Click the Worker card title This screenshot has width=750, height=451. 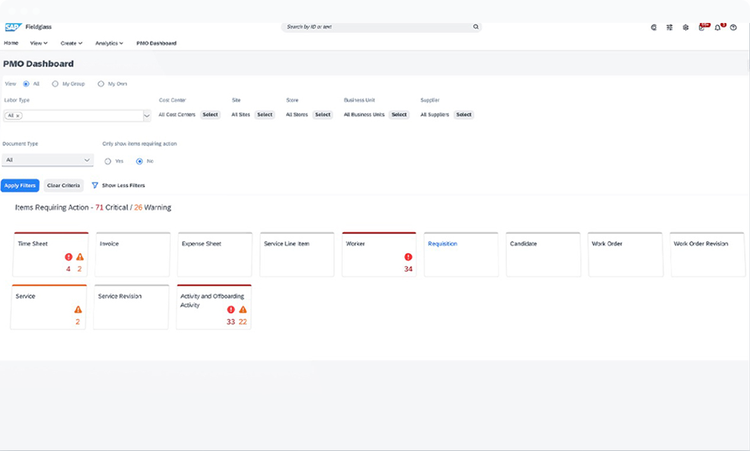pyautogui.click(x=355, y=243)
